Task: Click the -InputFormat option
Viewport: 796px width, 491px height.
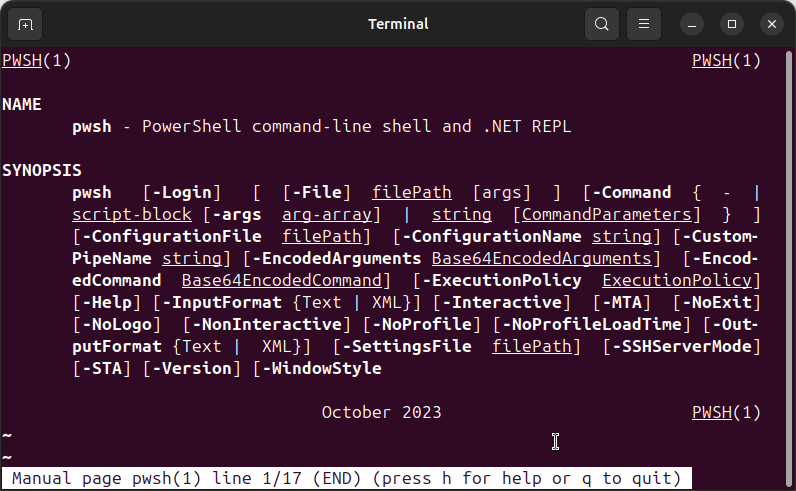Action: click(x=221, y=303)
